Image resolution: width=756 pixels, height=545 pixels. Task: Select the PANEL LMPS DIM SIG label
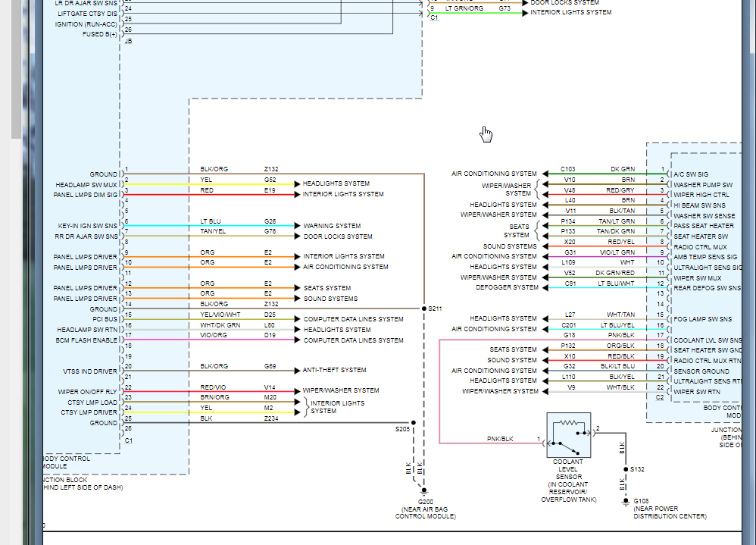[85, 195]
